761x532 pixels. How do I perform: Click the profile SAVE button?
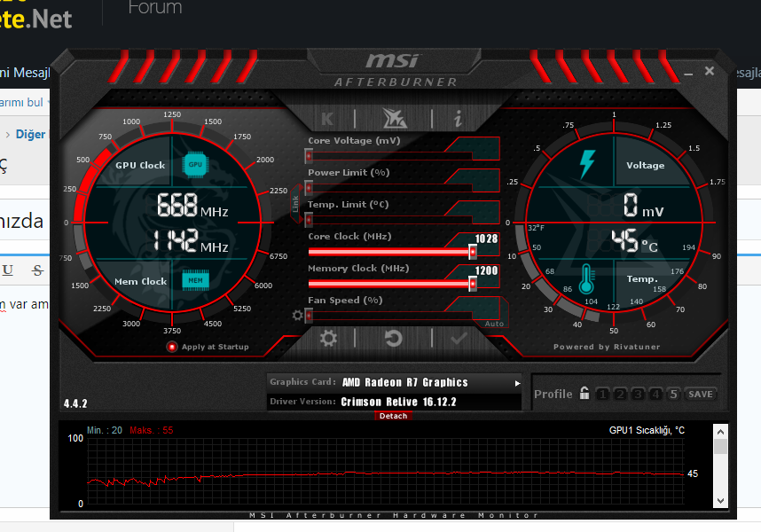click(x=701, y=395)
